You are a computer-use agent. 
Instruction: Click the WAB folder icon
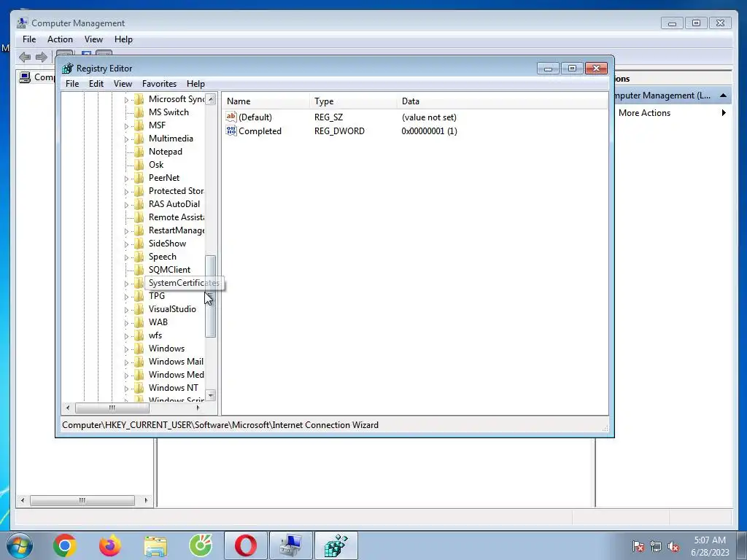click(x=139, y=322)
